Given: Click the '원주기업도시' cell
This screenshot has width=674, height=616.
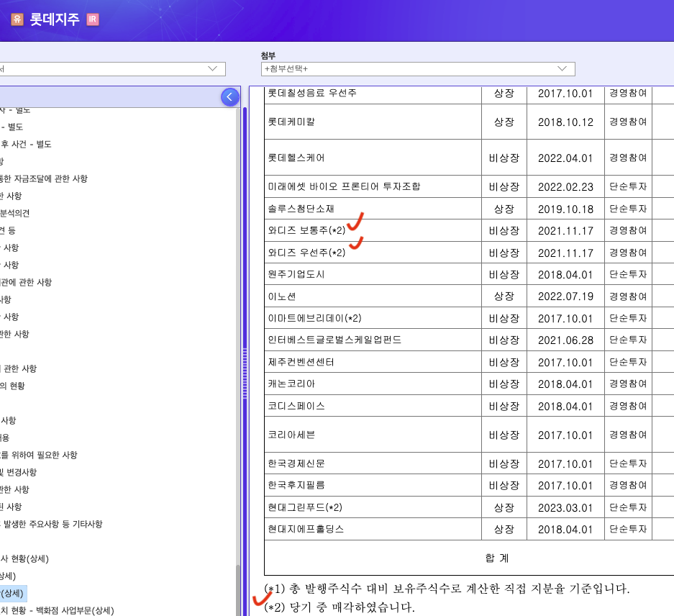Looking at the screenshot, I should (x=373, y=274).
